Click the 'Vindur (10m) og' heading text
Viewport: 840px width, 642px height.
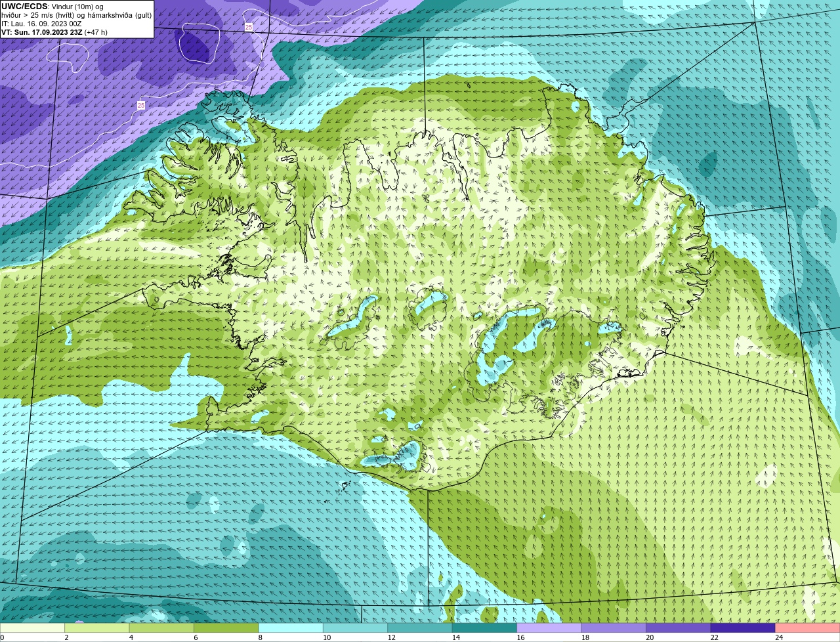(77, 7)
